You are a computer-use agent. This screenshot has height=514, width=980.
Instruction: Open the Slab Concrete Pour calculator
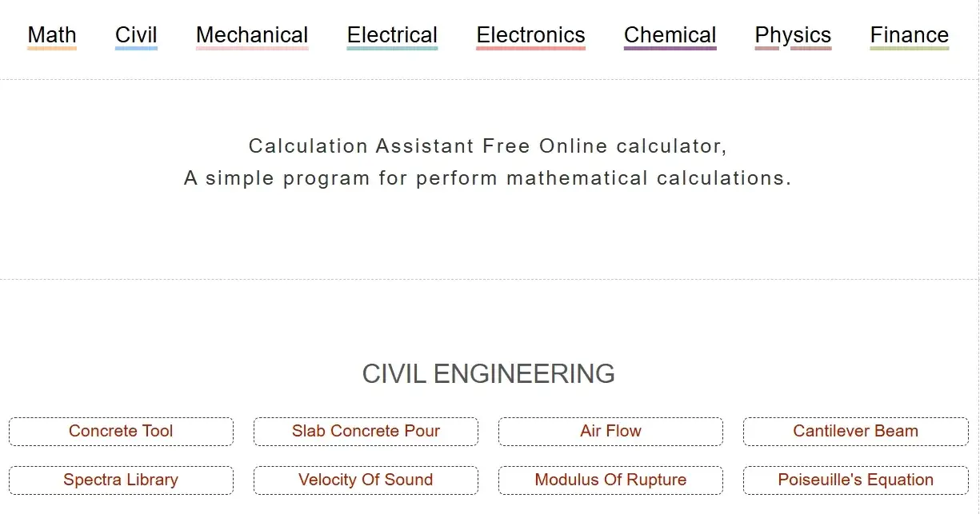(366, 431)
